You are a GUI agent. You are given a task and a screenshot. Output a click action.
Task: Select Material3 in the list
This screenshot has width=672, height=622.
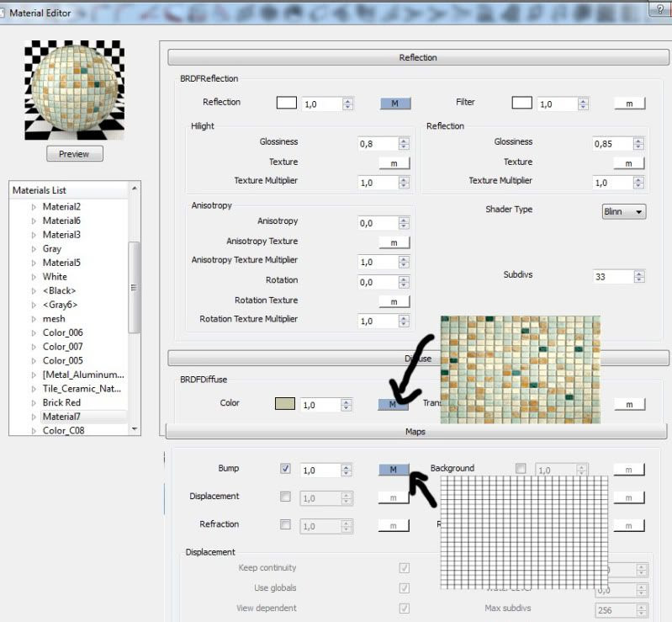pos(61,235)
